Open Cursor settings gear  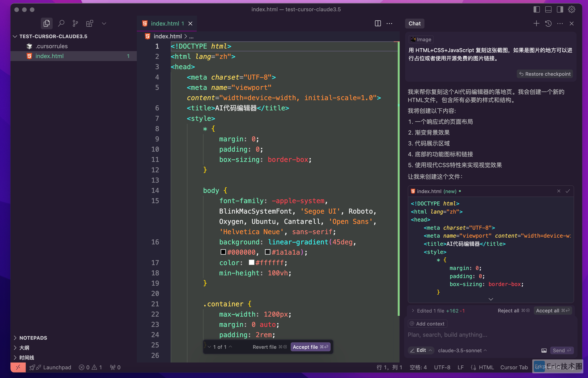572,9
